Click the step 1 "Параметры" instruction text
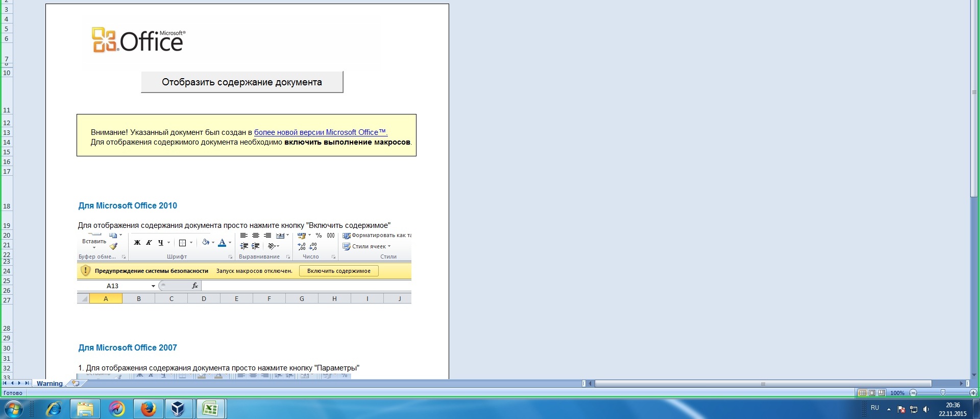The image size is (980, 419). [219, 368]
